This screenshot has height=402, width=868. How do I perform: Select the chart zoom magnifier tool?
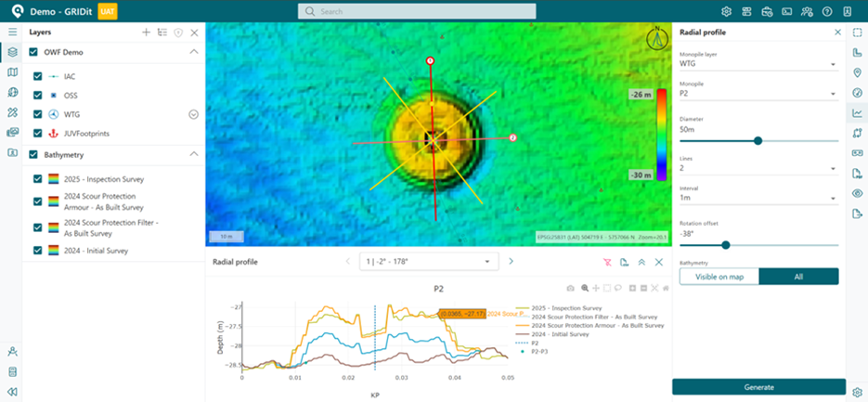[585, 288]
